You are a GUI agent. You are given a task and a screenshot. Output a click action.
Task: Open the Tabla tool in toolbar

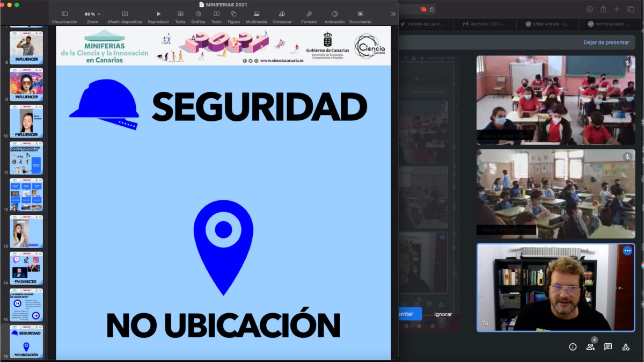point(180,14)
